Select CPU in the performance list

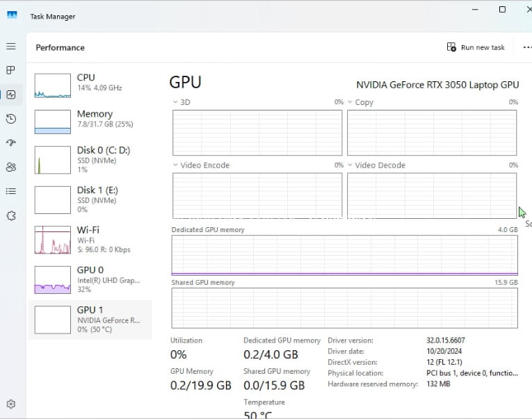coord(90,83)
